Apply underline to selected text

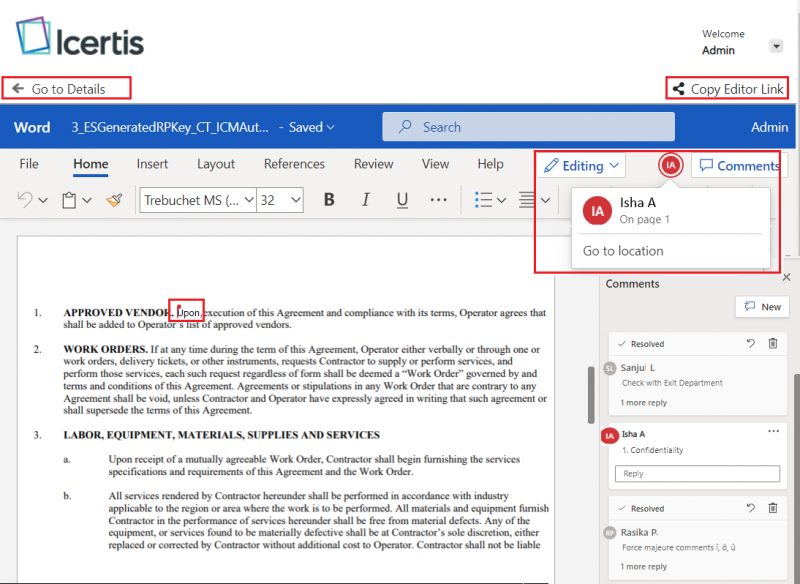(x=401, y=200)
